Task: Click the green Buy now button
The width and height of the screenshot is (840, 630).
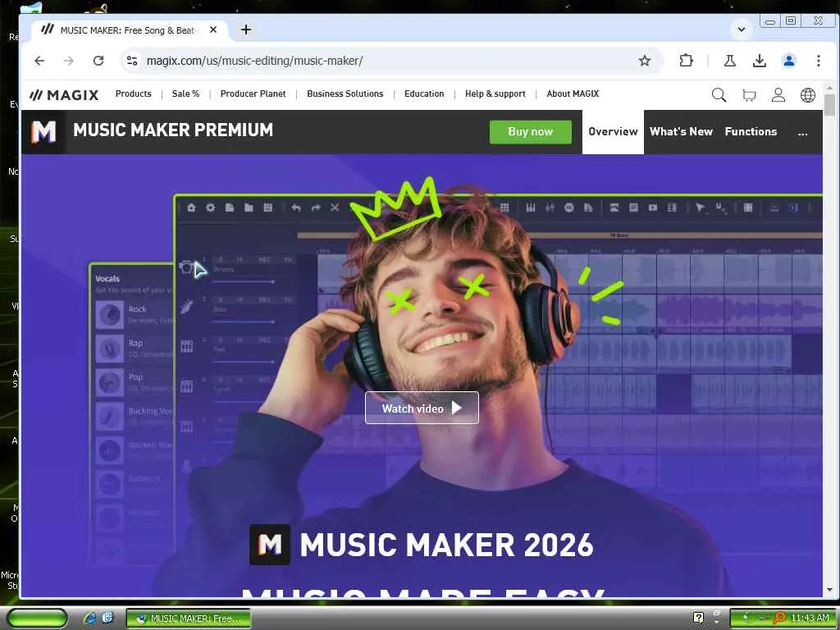Action: pyautogui.click(x=531, y=132)
